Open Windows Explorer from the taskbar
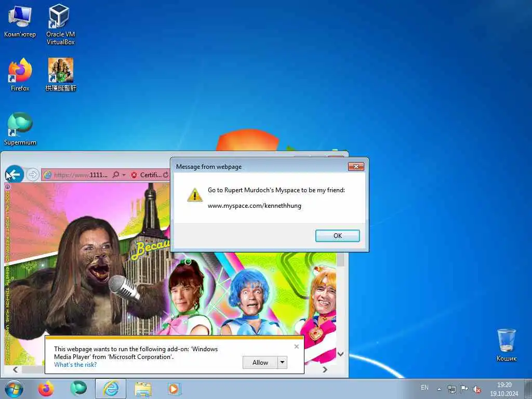 point(143,389)
